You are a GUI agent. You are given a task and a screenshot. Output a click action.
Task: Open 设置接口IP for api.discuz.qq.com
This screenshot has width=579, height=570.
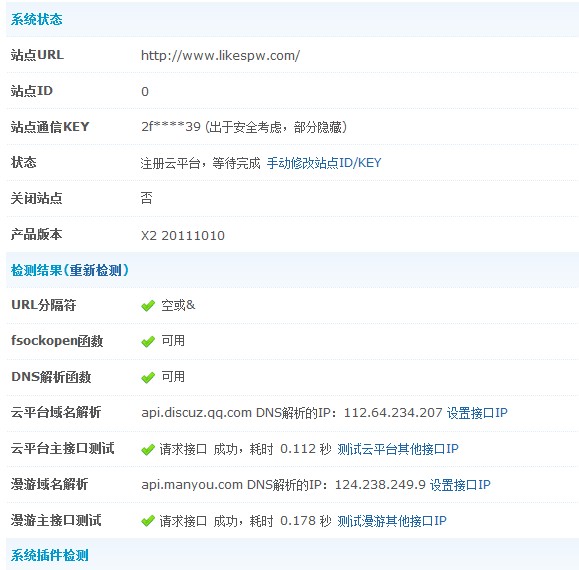point(477,413)
